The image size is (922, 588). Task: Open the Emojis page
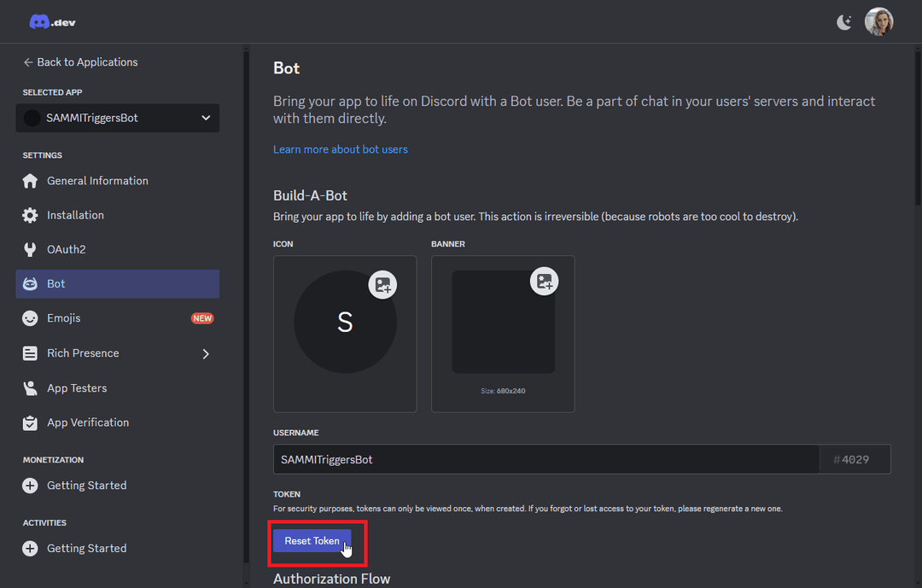click(x=118, y=318)
